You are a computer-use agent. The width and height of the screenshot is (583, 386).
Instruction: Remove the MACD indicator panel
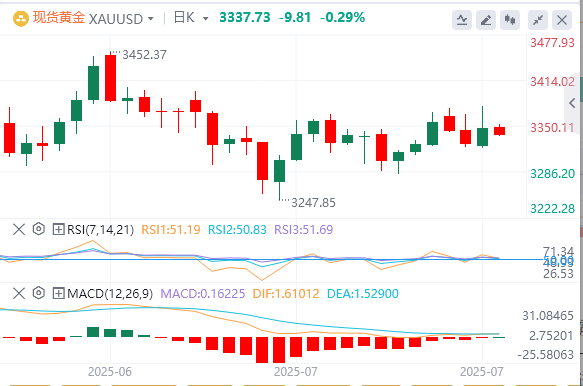pos(19,293)
